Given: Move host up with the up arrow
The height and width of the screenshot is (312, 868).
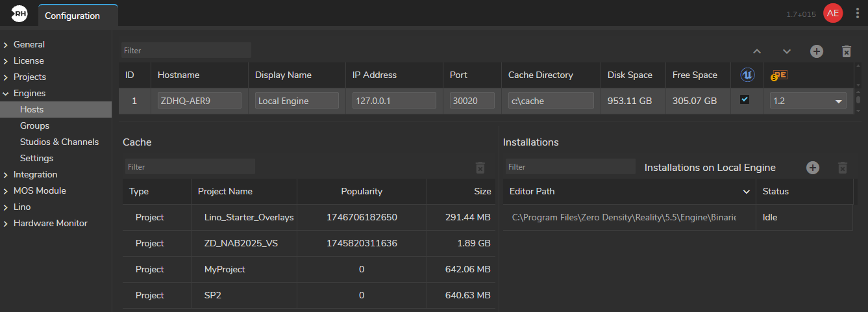Looking at the screenshot, I should [756, 51].
